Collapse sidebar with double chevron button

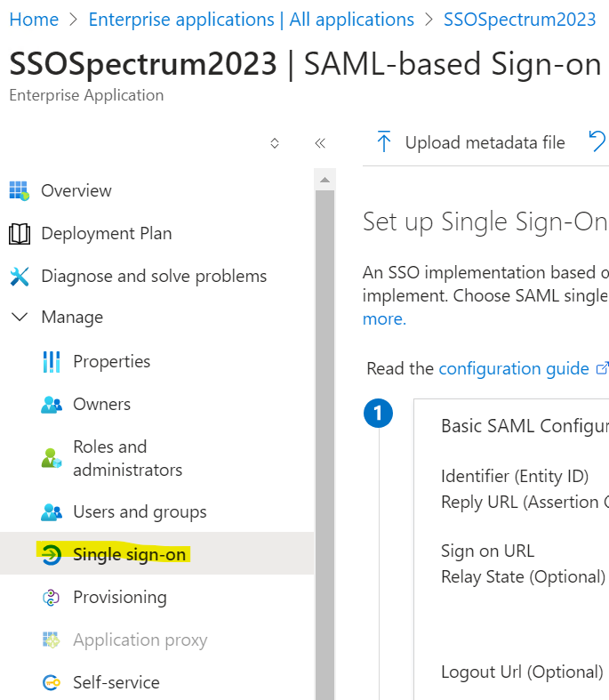(320, 143)
